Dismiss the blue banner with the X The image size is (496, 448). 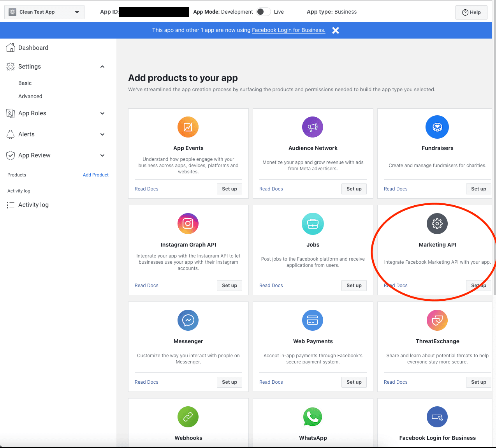click(336, 30)
